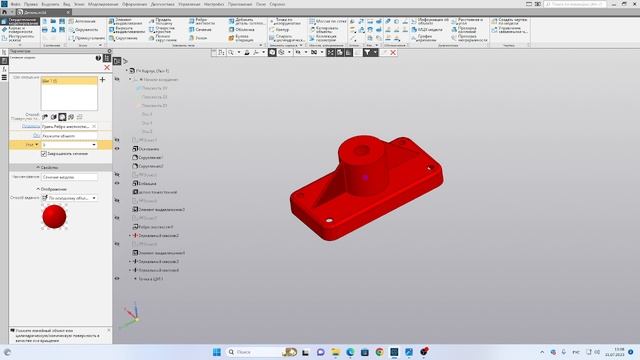Click Добавить деталь-заготовку tool
The width and height of the screenshot is (640, 360).
(x=246, y=21)
